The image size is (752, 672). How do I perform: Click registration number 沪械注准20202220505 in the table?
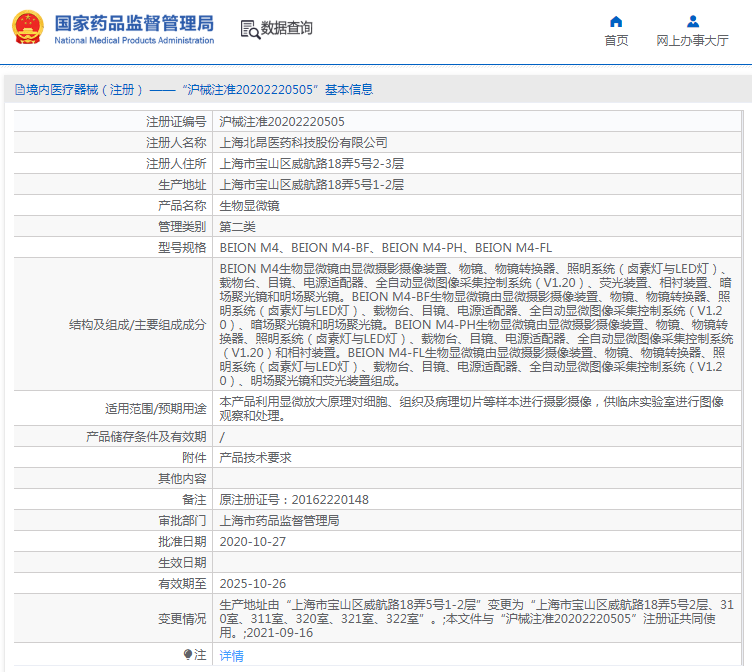coord(282,121)
